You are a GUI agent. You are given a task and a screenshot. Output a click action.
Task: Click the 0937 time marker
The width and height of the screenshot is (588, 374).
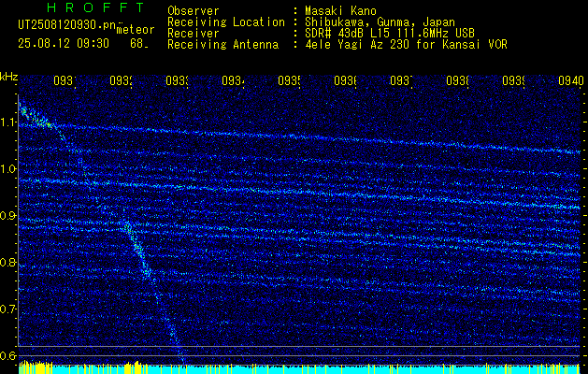tap(401, 80)
